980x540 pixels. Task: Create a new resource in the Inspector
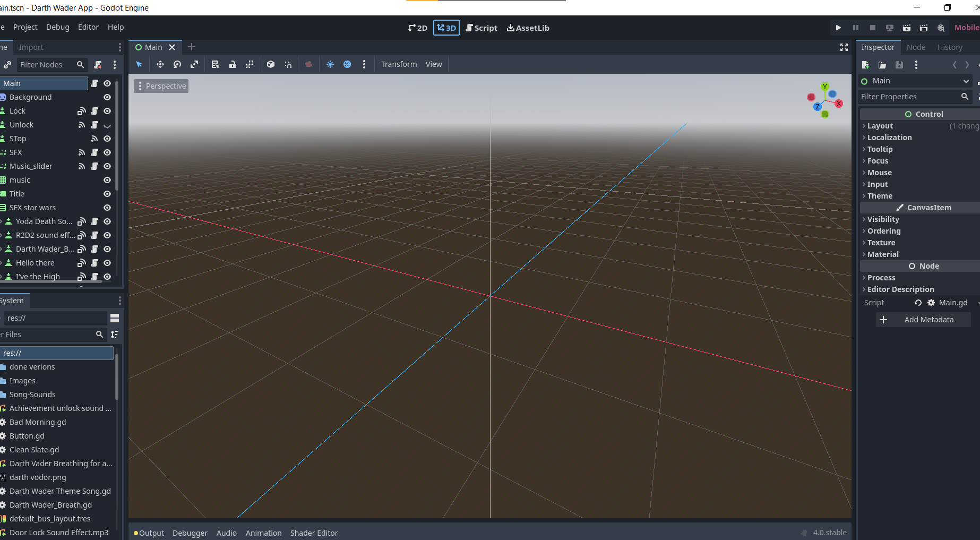pos(865,65)
